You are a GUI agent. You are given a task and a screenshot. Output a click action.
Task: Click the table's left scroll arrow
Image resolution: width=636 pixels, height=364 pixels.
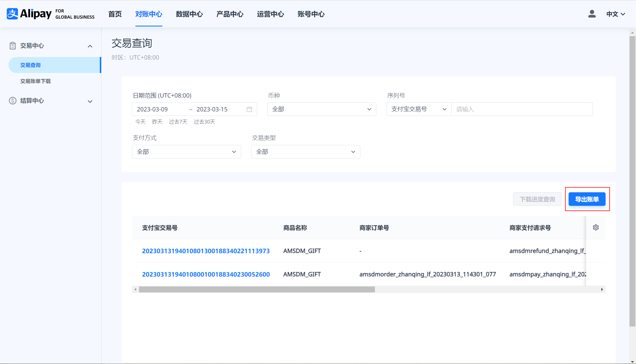pyautogui.click(x=136, y=290)
